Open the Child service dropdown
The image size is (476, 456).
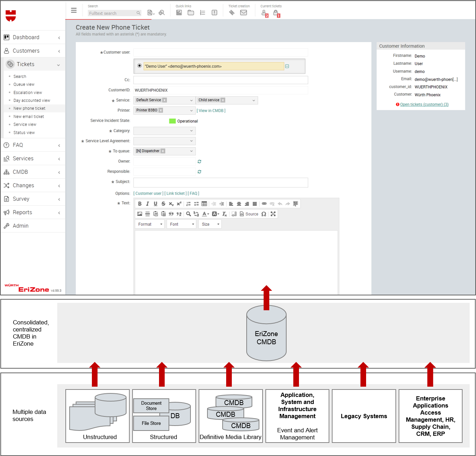coord(227,100)
